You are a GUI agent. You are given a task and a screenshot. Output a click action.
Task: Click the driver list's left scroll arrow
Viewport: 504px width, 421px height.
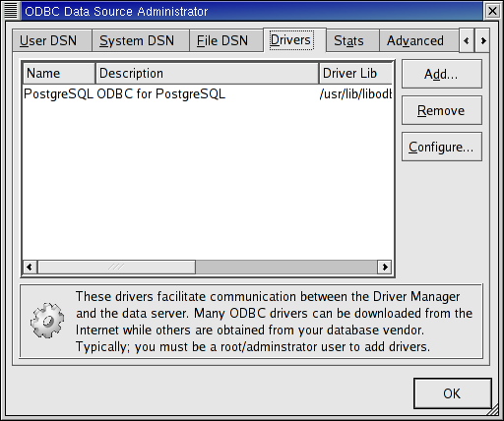coord(30,267)
